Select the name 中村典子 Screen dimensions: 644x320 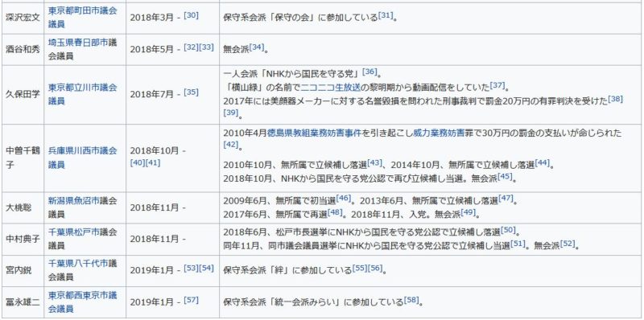coord(23,239)
